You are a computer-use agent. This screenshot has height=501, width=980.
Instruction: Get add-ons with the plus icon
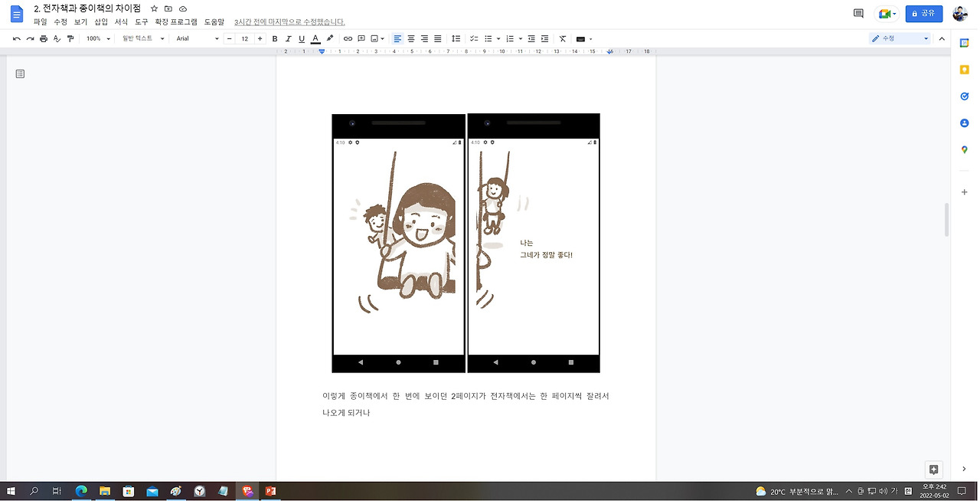coord(965,192)
